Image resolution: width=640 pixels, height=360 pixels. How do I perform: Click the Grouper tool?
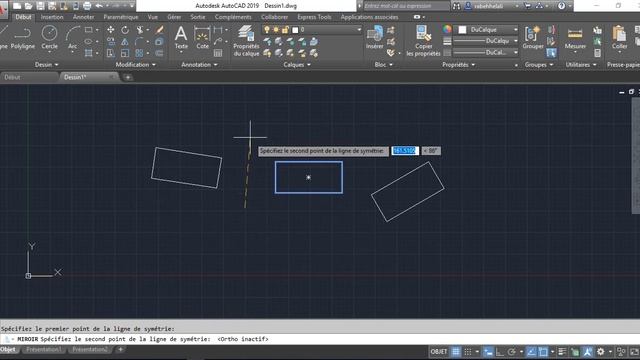click(533, 37)
